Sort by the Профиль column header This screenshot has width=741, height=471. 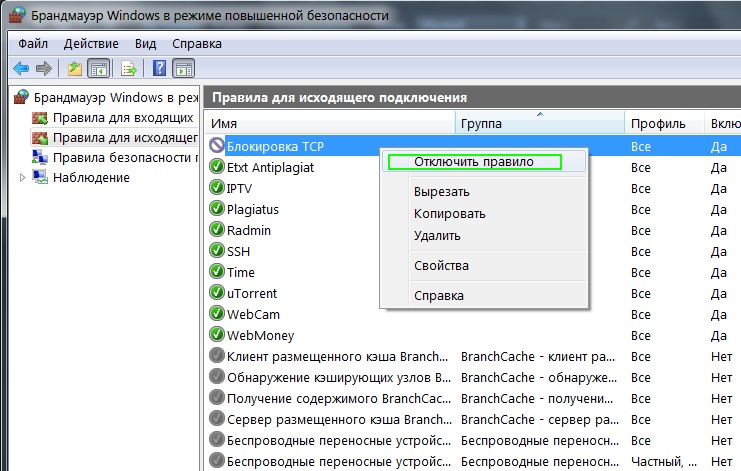[658, 124]
